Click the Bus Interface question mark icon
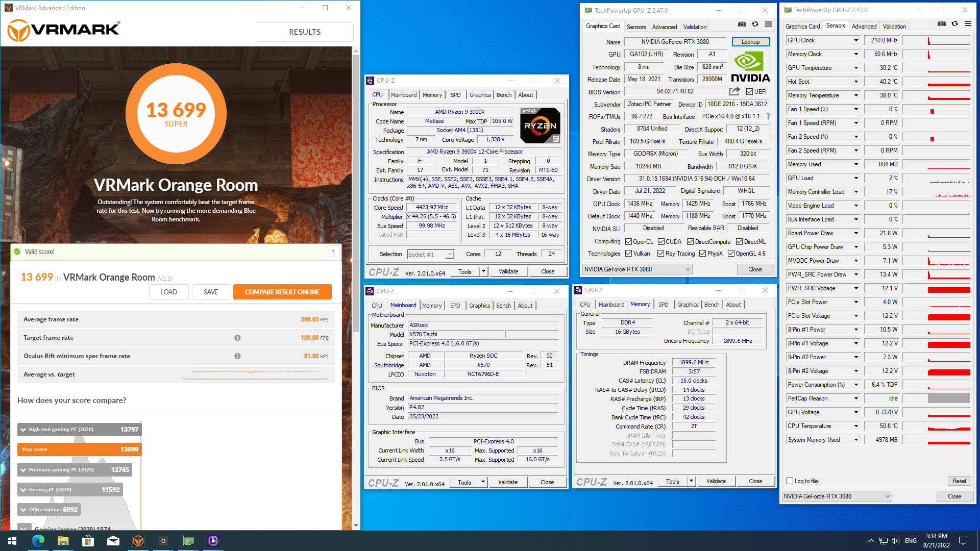The image size is (980, 551). 768,116
